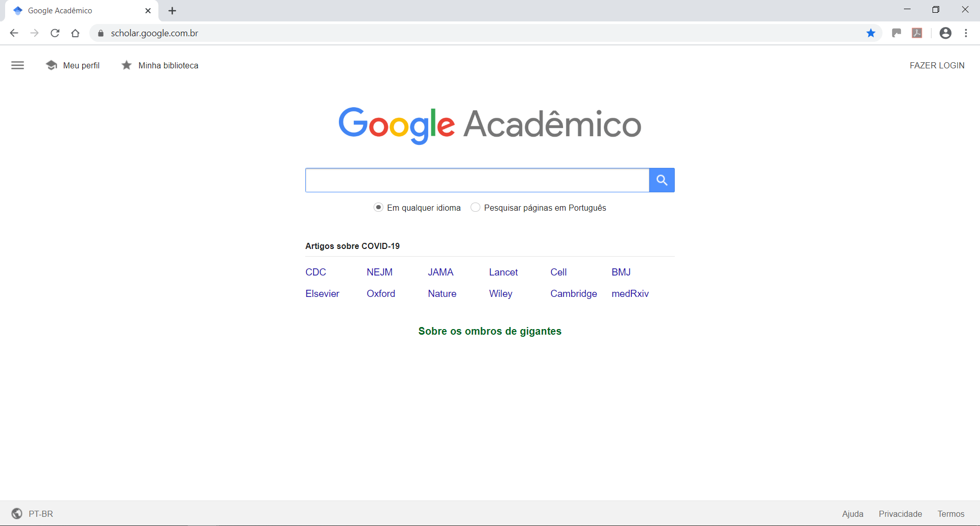Click the site security lock icon
The image size is (980, 526).
[101, 33]
